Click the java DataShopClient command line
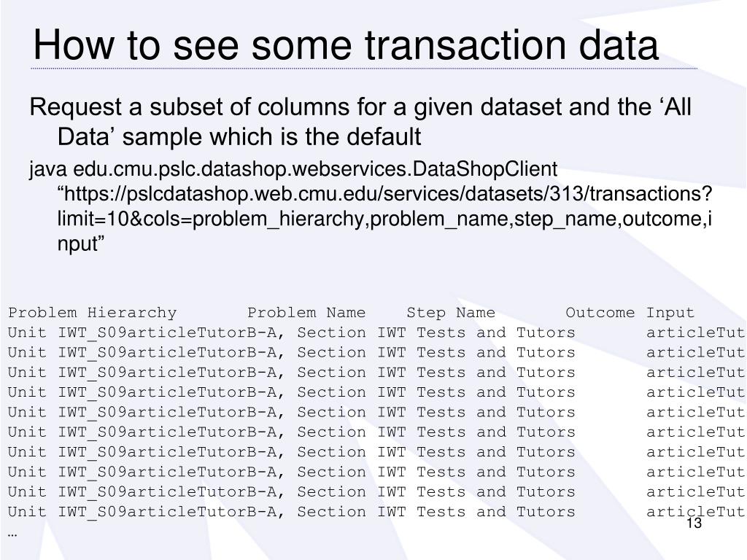 point(293,169)
